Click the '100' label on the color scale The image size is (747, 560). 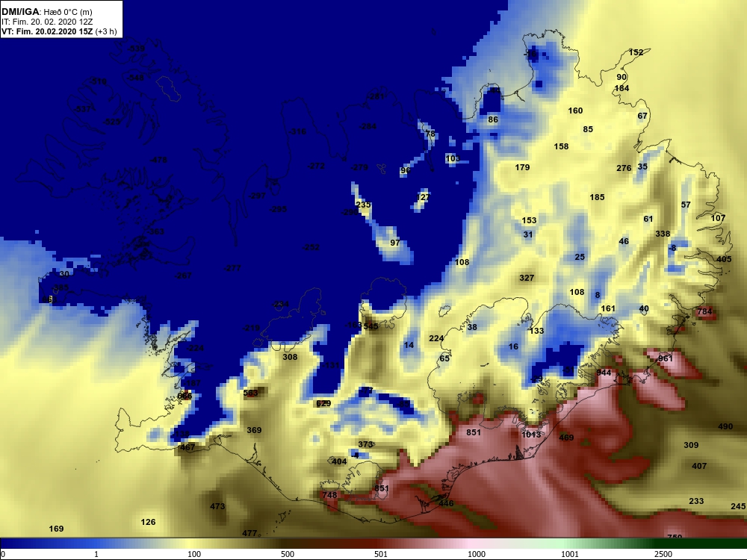coord(194,554)
